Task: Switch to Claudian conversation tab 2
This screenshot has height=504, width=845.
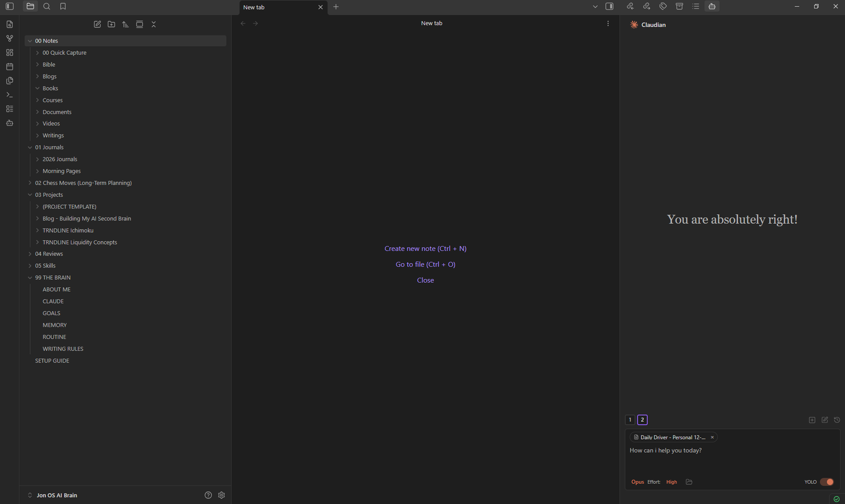Action: click(642, 420)
